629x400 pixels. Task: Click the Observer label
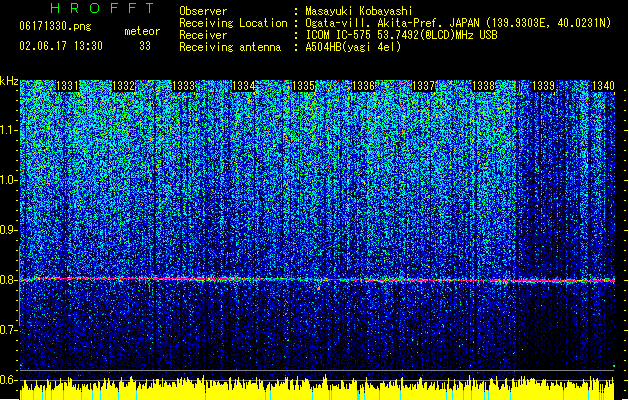tap(203, 11)
